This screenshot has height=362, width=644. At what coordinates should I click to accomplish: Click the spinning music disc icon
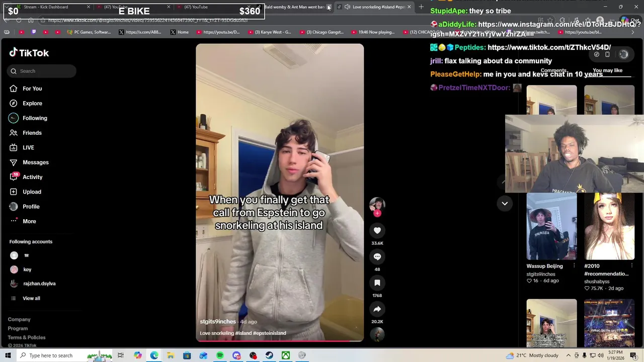point(377,334)
